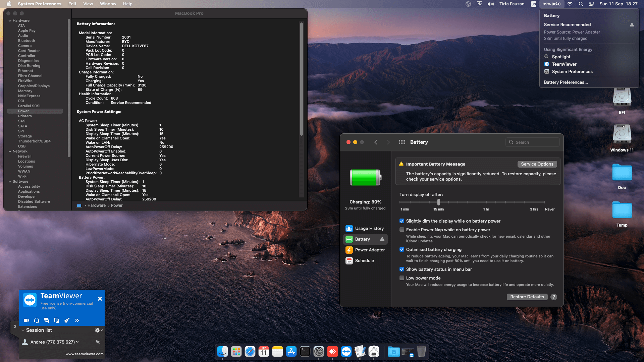The width and height of the screenshot is (644, 362).
Task: Click the turn display off slider handle
Action: click(x=438, y=202)
